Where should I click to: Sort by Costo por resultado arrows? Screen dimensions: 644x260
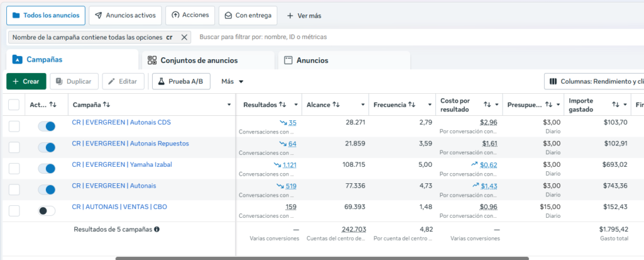(x=487, y=105)
